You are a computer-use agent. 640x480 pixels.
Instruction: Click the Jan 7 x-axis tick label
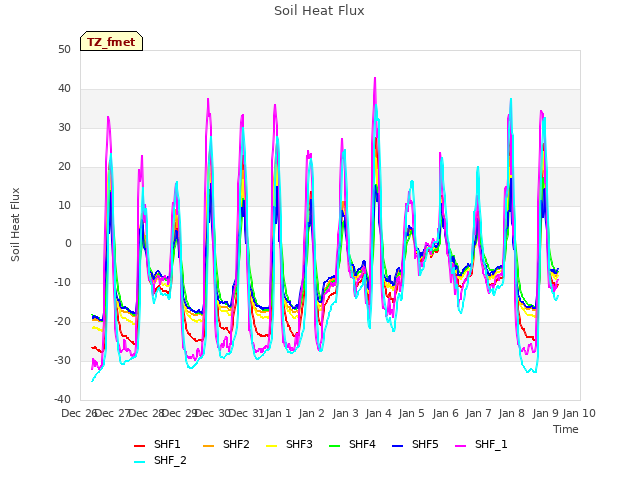(x=478, y=413)
